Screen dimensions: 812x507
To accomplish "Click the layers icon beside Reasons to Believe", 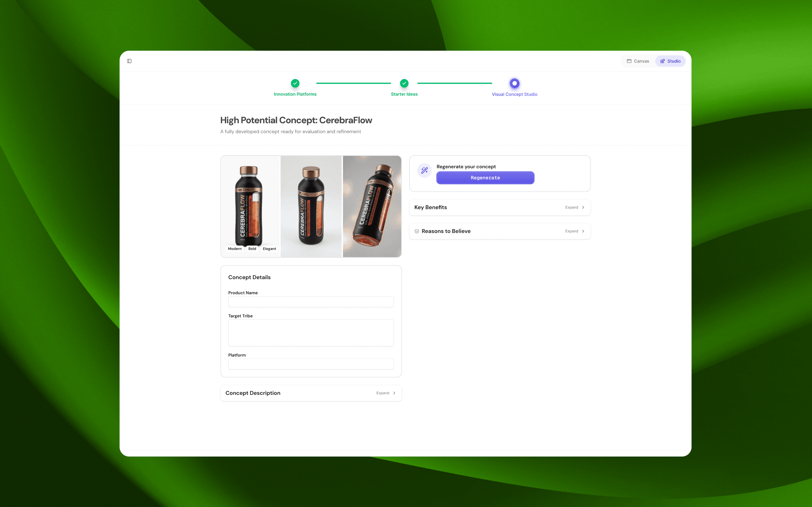I will pos(417,231).
